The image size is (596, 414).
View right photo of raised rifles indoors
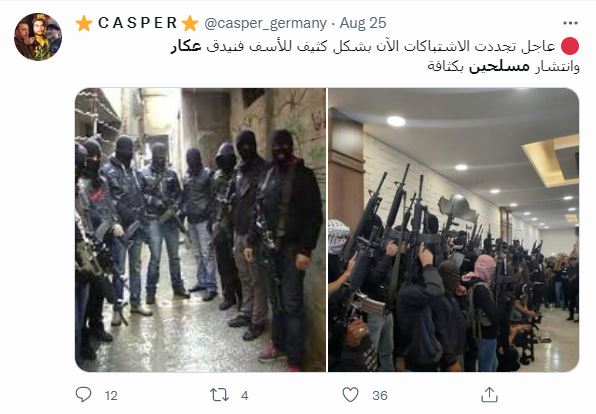coord(453,230)
